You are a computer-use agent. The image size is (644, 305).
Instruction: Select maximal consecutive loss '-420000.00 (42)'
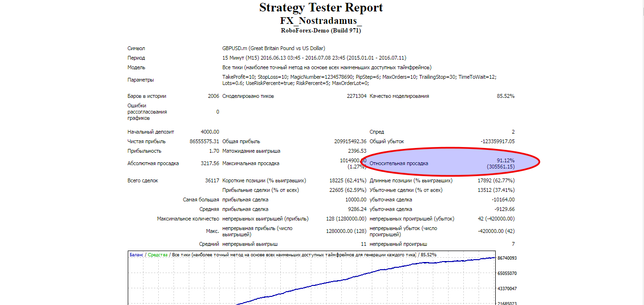point(496,231)
